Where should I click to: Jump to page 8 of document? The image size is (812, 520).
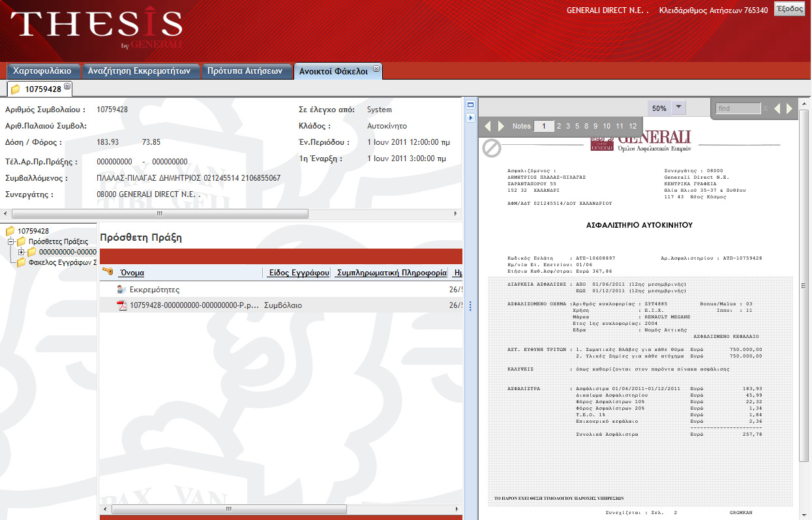pos(586,126)
